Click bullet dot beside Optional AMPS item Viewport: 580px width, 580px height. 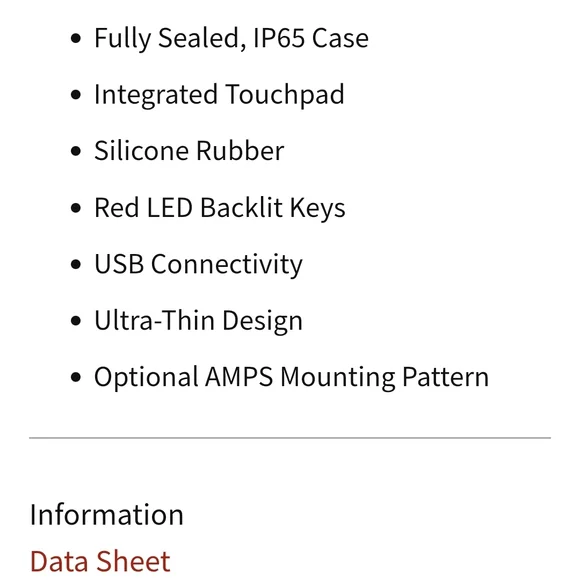click(75, 377)
